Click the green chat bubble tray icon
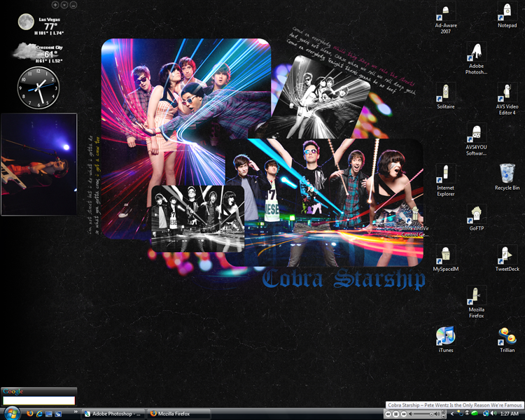This screenshot has width=525, height=420. coord(475,414)
